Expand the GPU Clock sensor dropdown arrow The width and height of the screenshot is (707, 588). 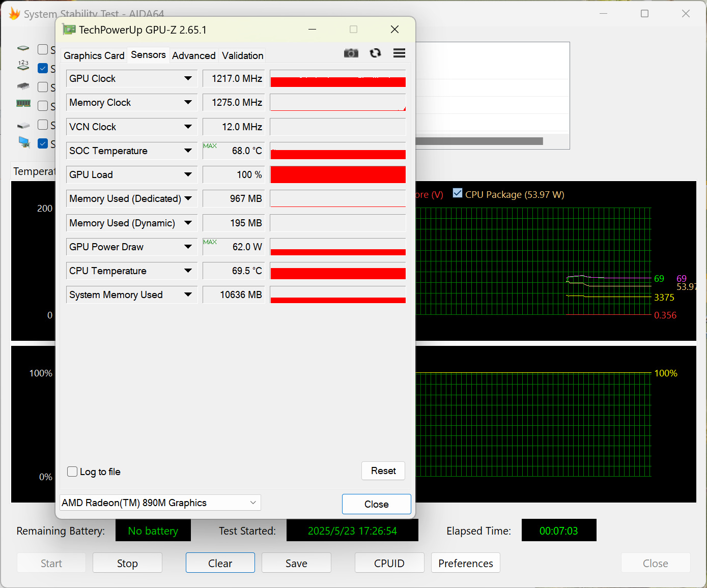point(188,78)
